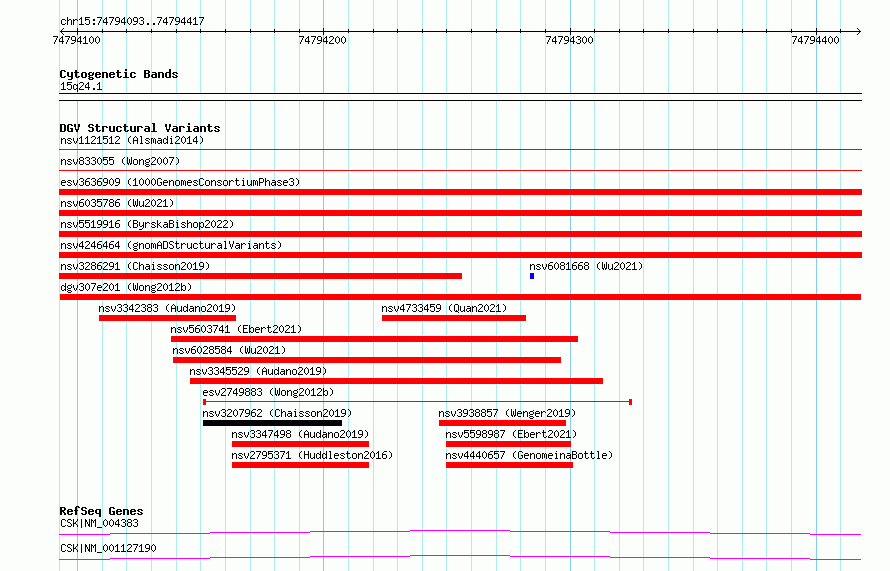
Task: Click the DGV Structural Variants track title
Action: coord(140,128)
